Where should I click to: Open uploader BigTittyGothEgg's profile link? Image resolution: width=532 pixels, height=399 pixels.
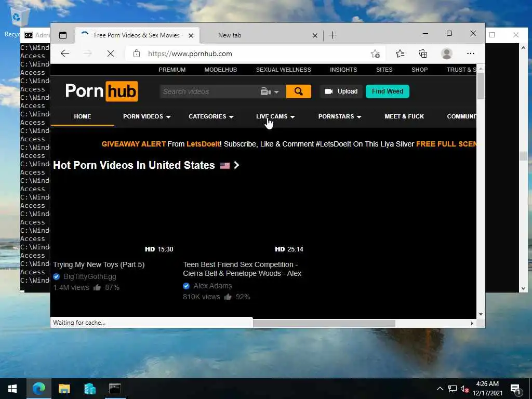click(x=89, y=276)
